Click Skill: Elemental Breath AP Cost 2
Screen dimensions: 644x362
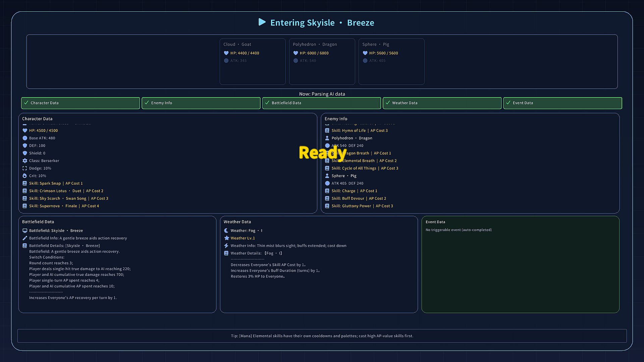pos(364,161)
